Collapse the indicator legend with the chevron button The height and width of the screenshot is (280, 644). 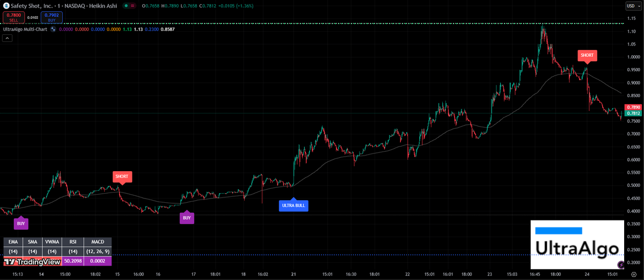point(8,38)
